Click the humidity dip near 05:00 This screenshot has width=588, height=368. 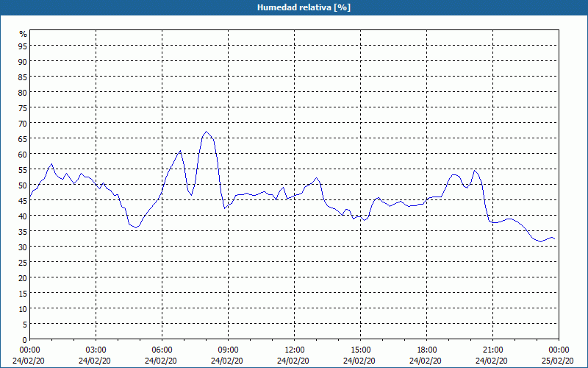tap(136, 227)
